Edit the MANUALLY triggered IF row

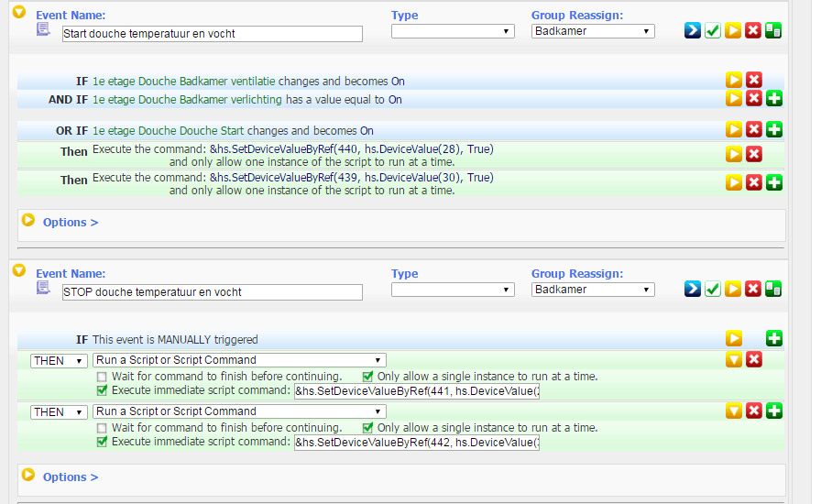[x=734, y=338]
